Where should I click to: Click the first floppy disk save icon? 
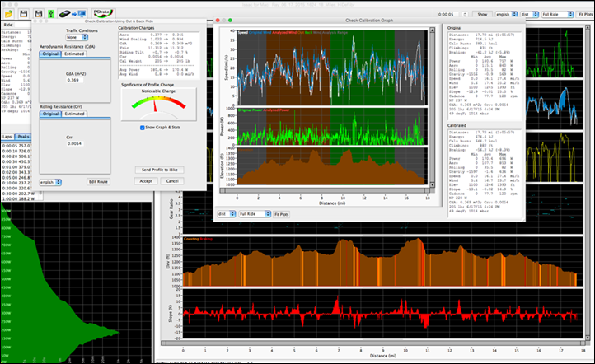(24, 14)
